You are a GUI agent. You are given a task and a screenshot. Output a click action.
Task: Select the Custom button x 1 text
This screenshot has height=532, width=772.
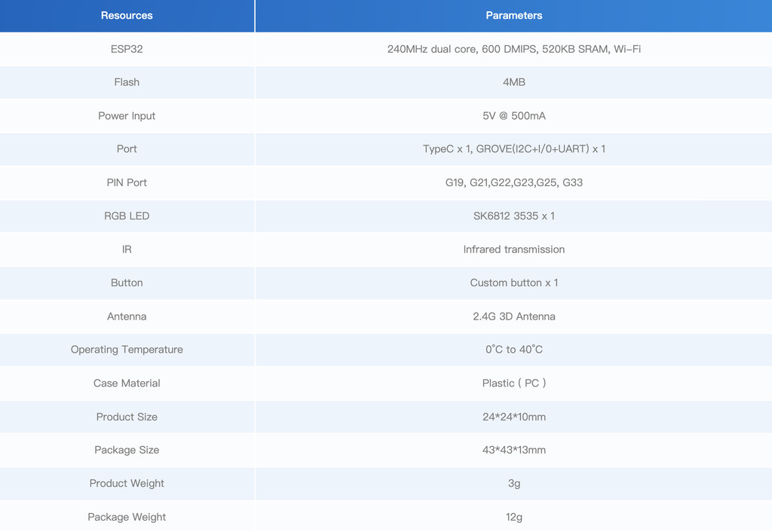(513, 283)
